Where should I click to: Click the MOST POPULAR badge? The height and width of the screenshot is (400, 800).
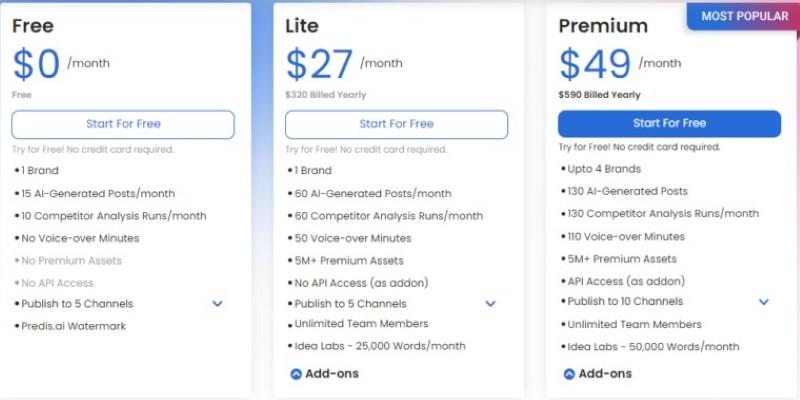click(743, 16)
